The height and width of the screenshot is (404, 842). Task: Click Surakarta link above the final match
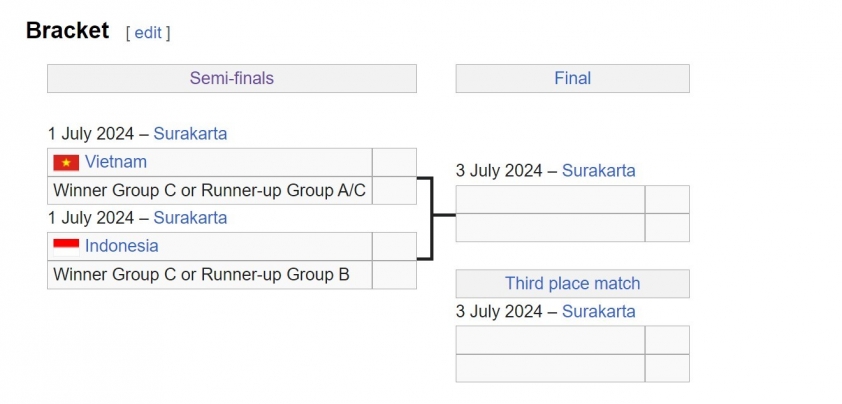click(x=599, y=171)
